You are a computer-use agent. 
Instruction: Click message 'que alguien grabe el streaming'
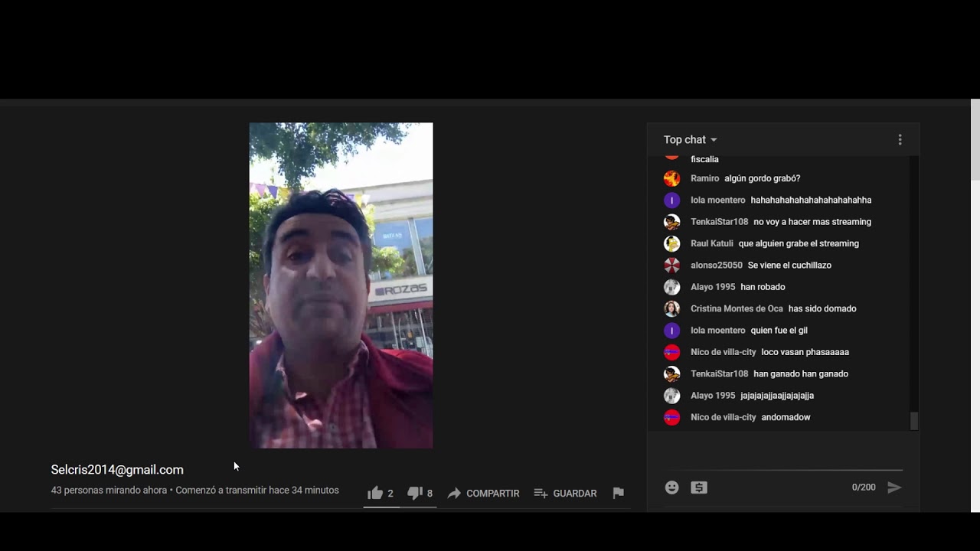click(799, 243)
